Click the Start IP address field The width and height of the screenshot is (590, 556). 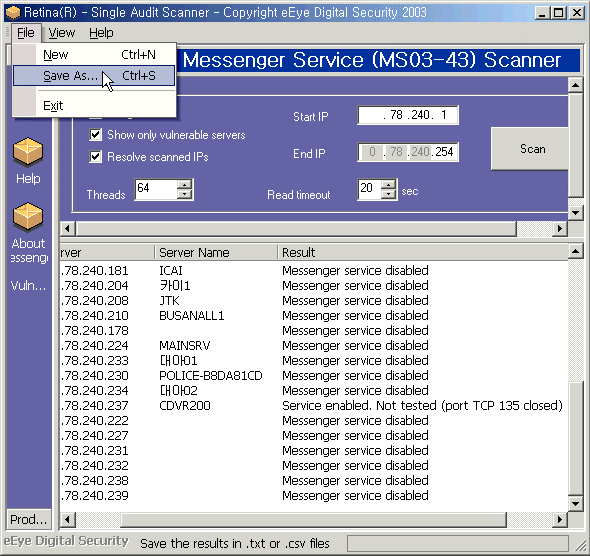point(408,115)
